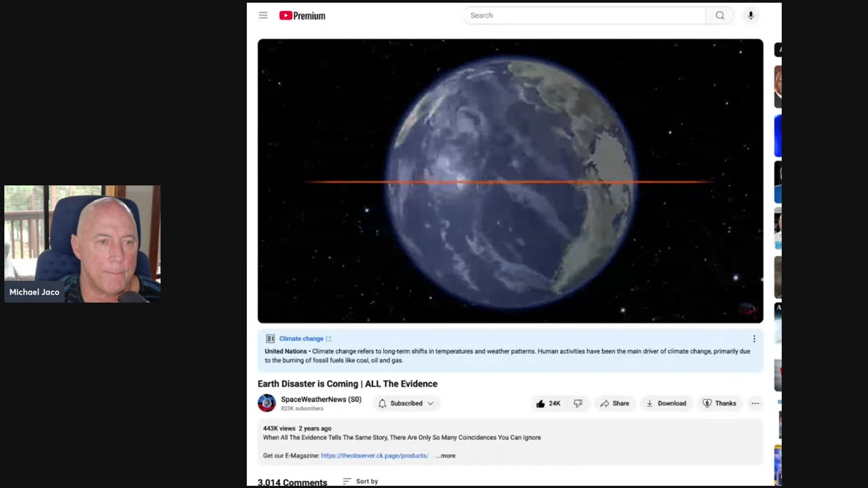
Task: Activate voice search microphone
Action: pyautogui.click(x=751, y=15)
